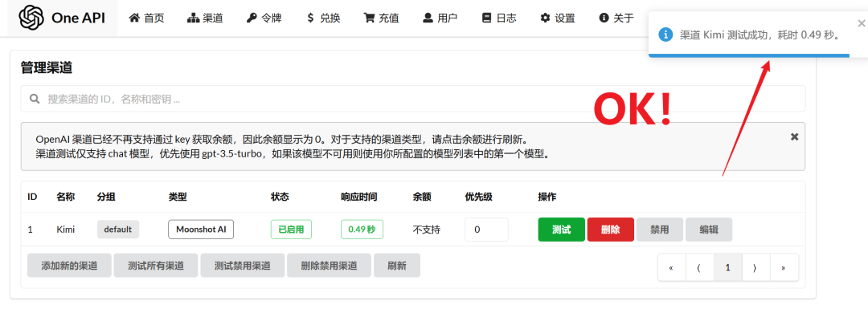Click the One API logo icon
This screenshot has width=868, height=309.
tap(31, 18)
